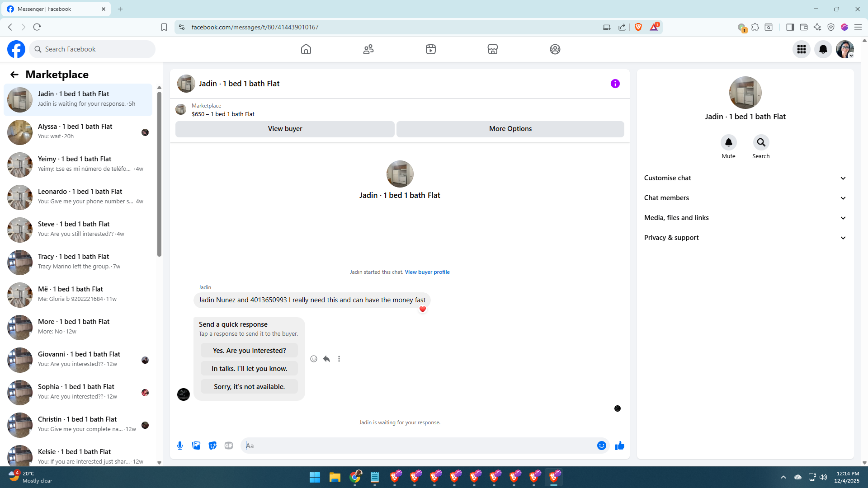Open the Friends tab in top navigation
This screenshot has width=868, height=488.
(368, 49)
